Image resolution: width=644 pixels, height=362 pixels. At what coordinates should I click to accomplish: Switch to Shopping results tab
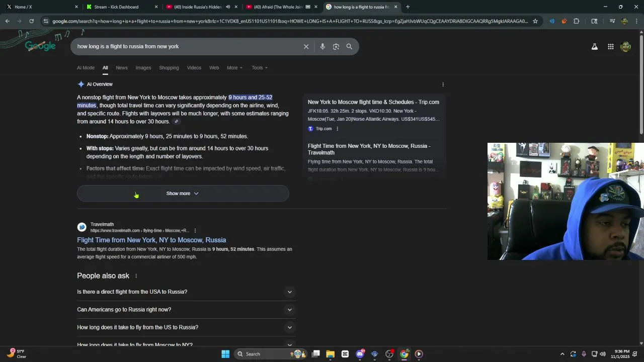click(x=169, y=68)
